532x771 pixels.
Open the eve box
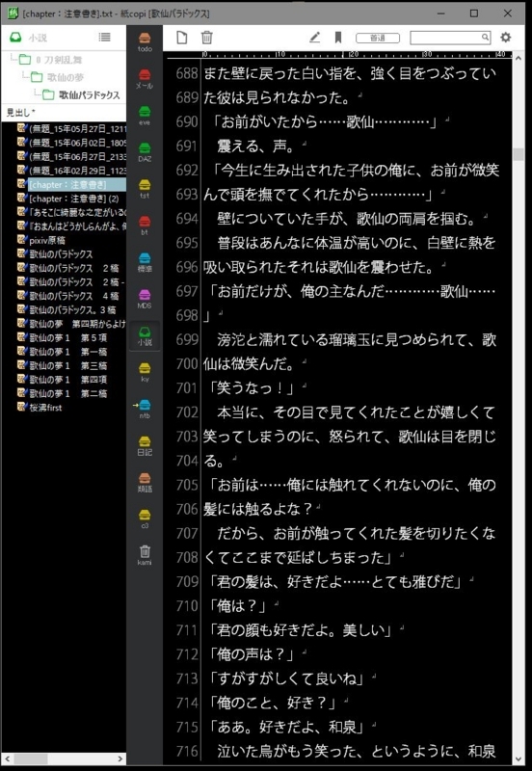145,115
